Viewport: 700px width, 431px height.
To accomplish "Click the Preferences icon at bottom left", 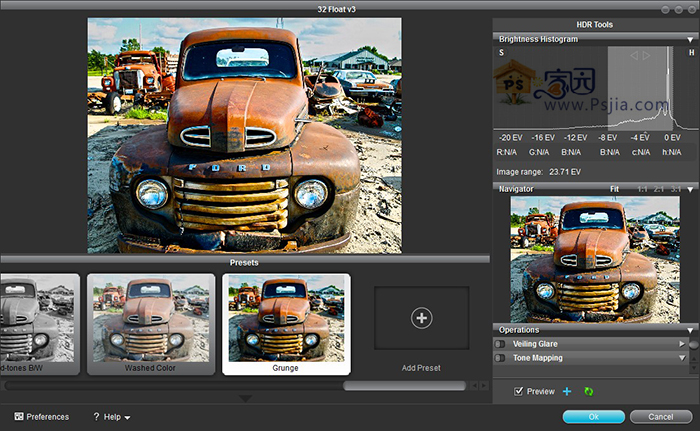I will coord(19,417).
